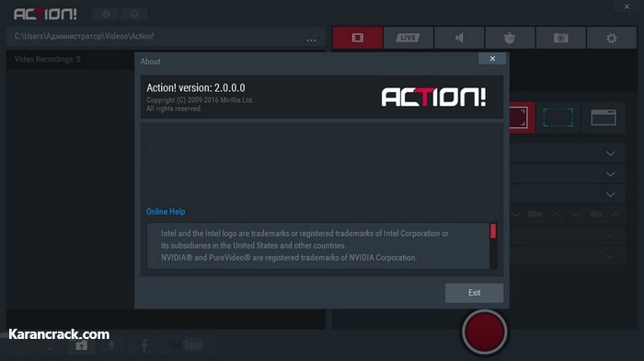Click the second small icon beside the Action! logo
Screen dimensions: 644x361
tap(134, 15)
